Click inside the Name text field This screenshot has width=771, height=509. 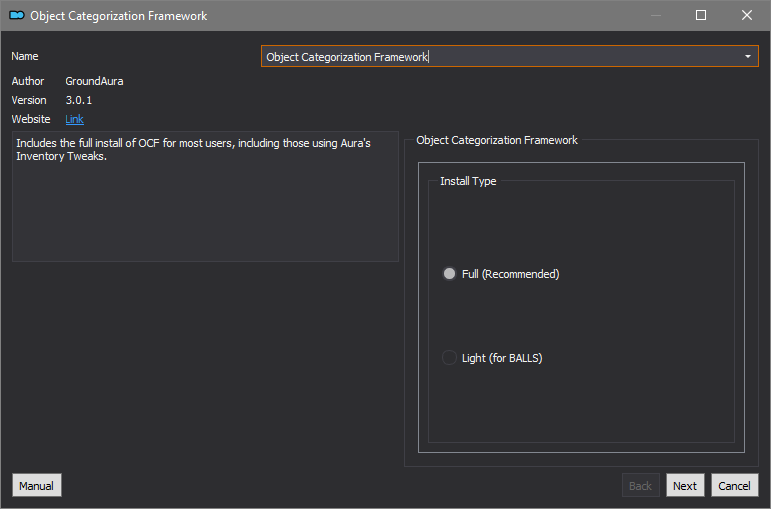point(500,57)
